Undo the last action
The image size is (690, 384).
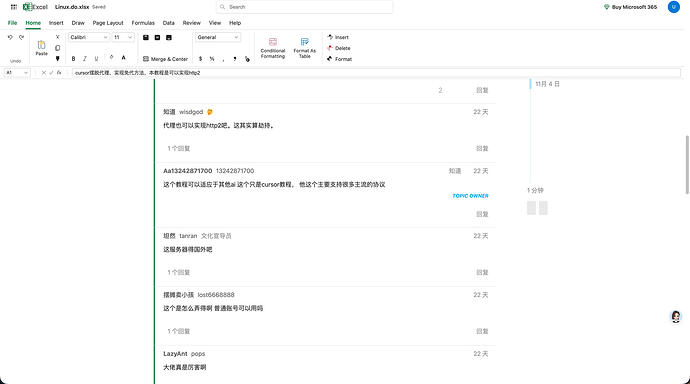coord(10,37)
